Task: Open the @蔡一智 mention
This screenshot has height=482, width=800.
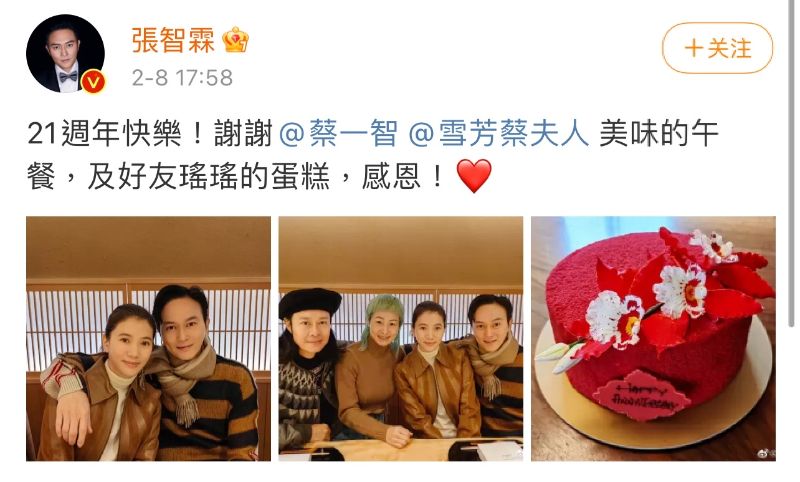Action: coord(339,134)
